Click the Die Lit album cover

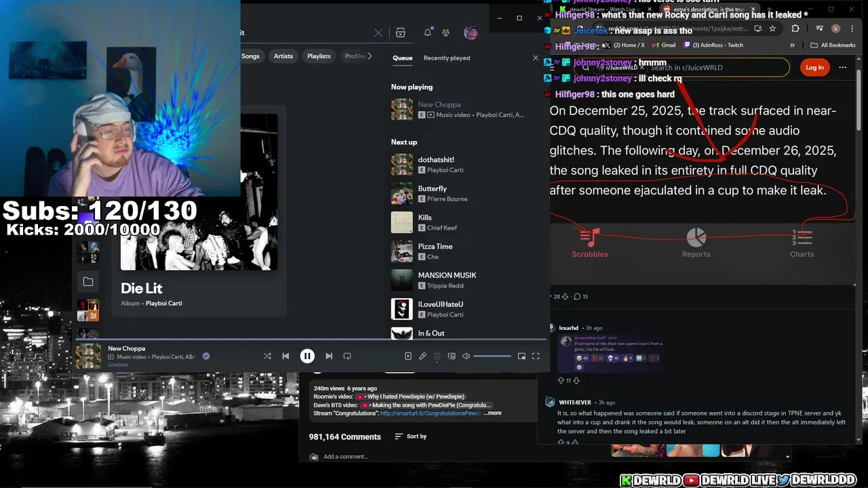[199, 192]
